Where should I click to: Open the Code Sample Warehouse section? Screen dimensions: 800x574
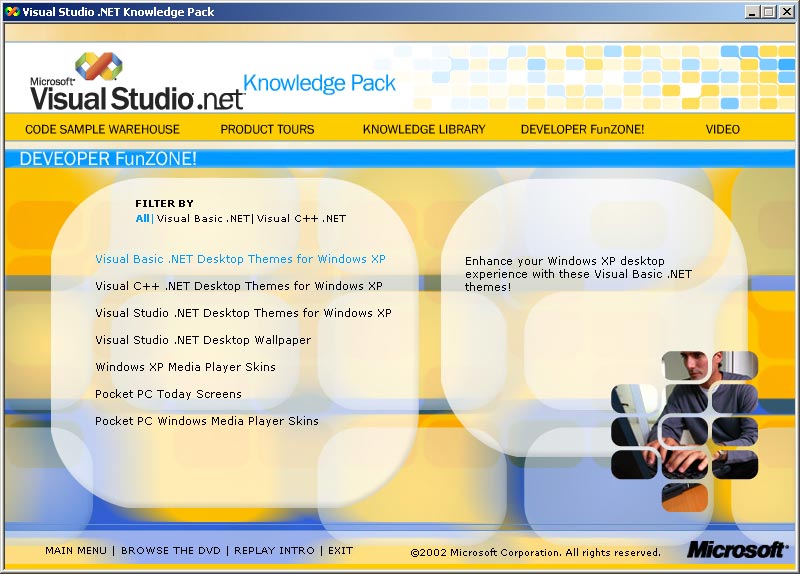(x=102, y=130)
